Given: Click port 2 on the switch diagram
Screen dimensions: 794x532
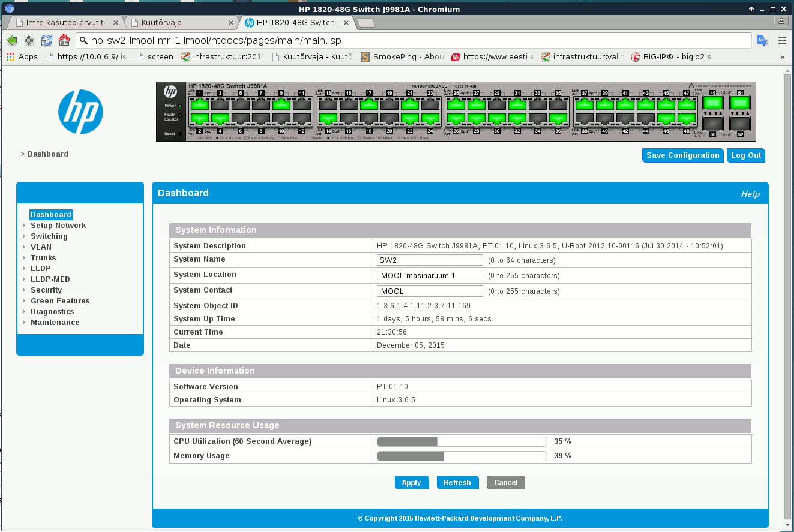Looking at the screenshot, I should click(200, 118).
